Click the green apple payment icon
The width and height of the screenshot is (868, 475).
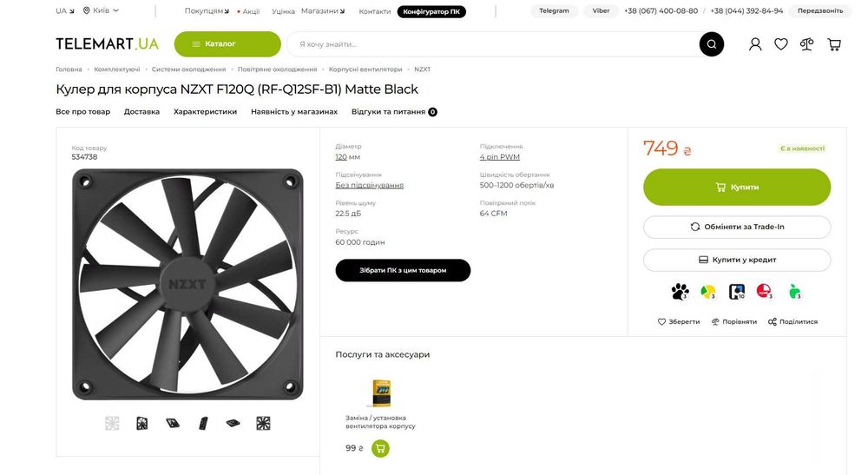[794, 292]
